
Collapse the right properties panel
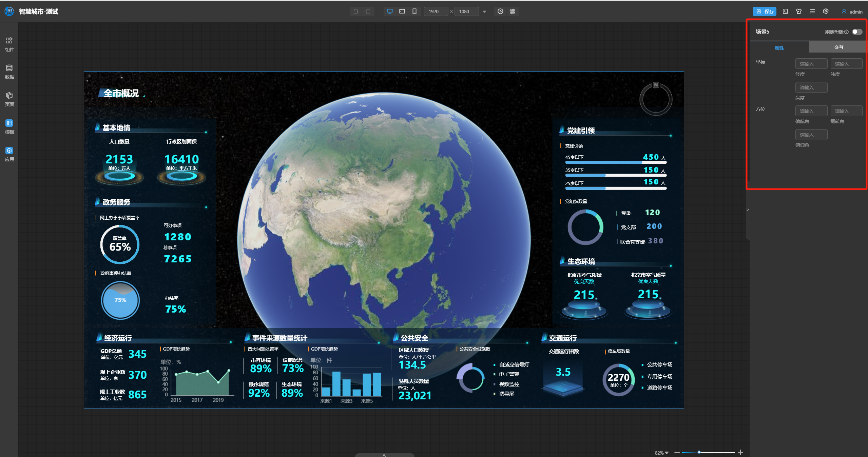click(x=748, y=210)
